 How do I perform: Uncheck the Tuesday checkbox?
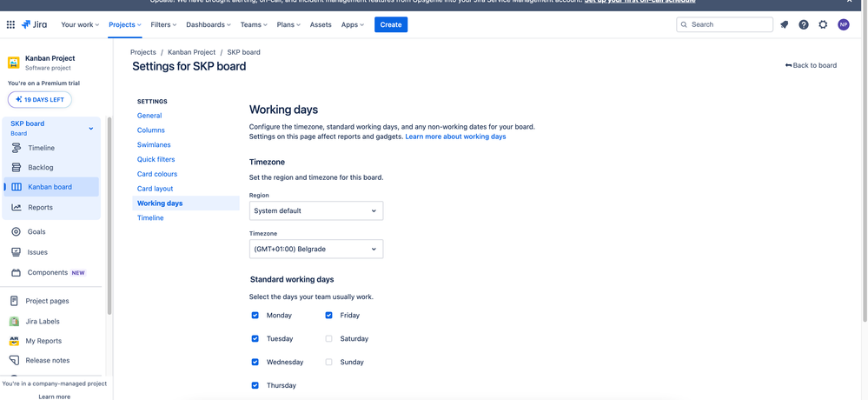(x=255, y=338)
